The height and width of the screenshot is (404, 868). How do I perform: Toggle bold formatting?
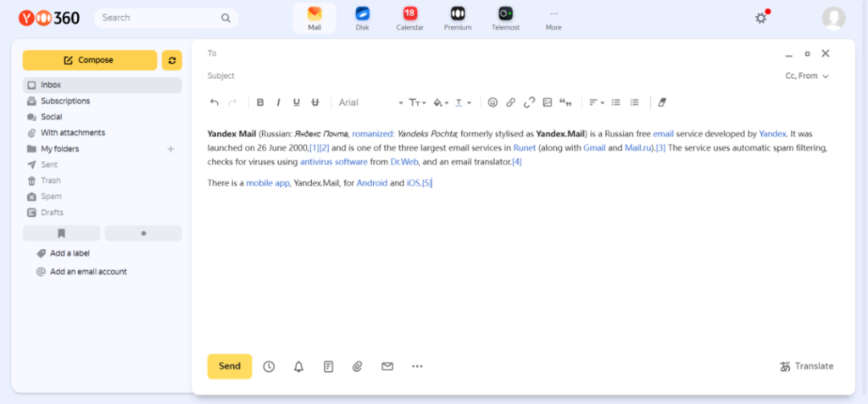(x=260, y=102)
